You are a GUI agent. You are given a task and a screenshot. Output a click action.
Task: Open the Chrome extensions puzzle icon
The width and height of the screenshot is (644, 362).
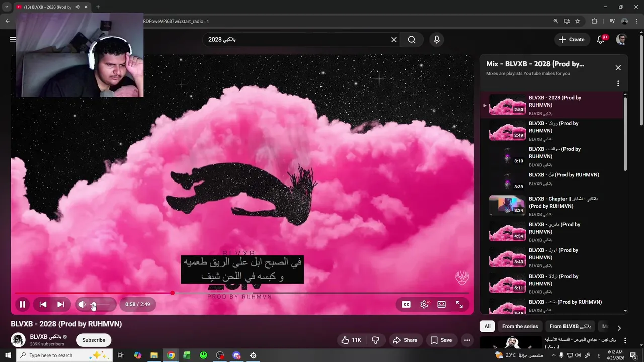594,21
